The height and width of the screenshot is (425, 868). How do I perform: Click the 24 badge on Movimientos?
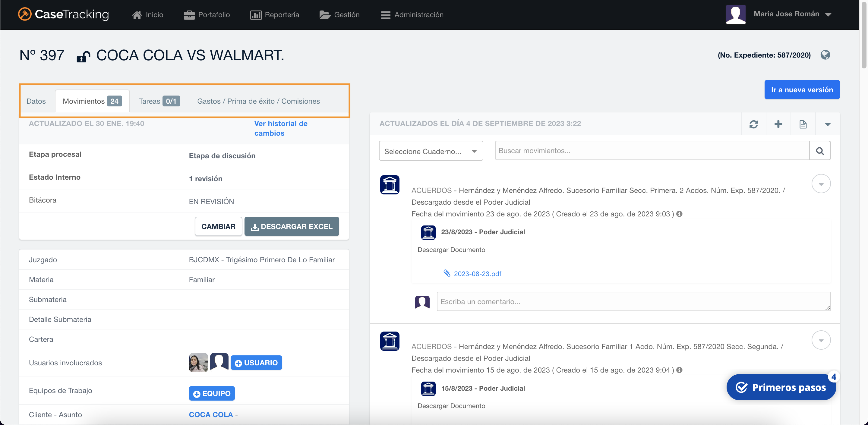coord(115,101)
